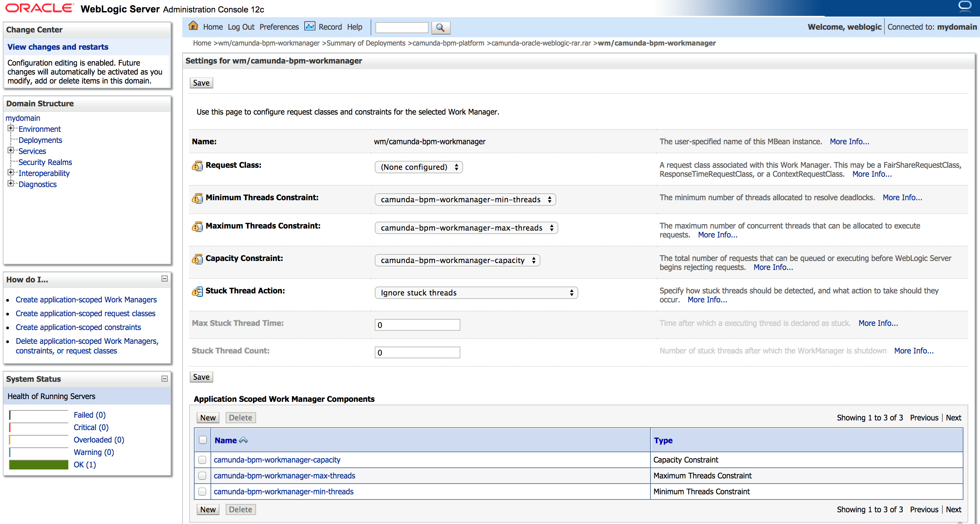The width and height of the screenshot is (980, 524).
Task: Click the New button above the table
Action: tap(208, 418)
